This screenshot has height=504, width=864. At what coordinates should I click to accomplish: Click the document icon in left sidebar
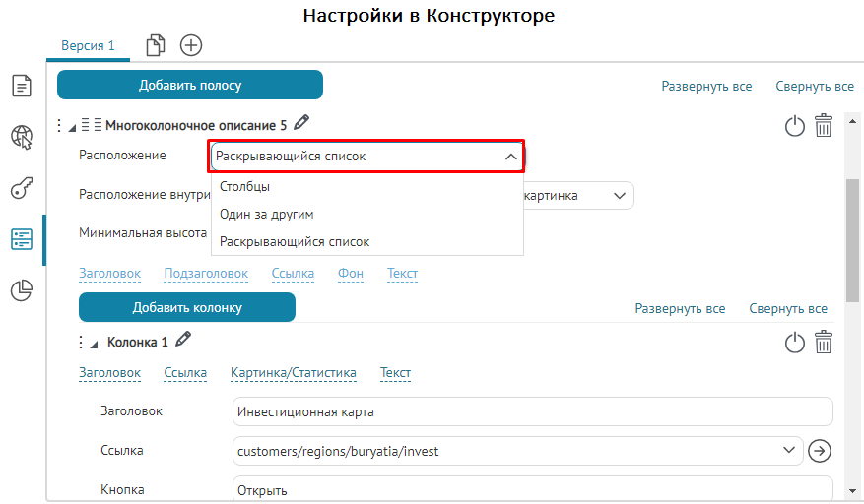coord(22,86)
